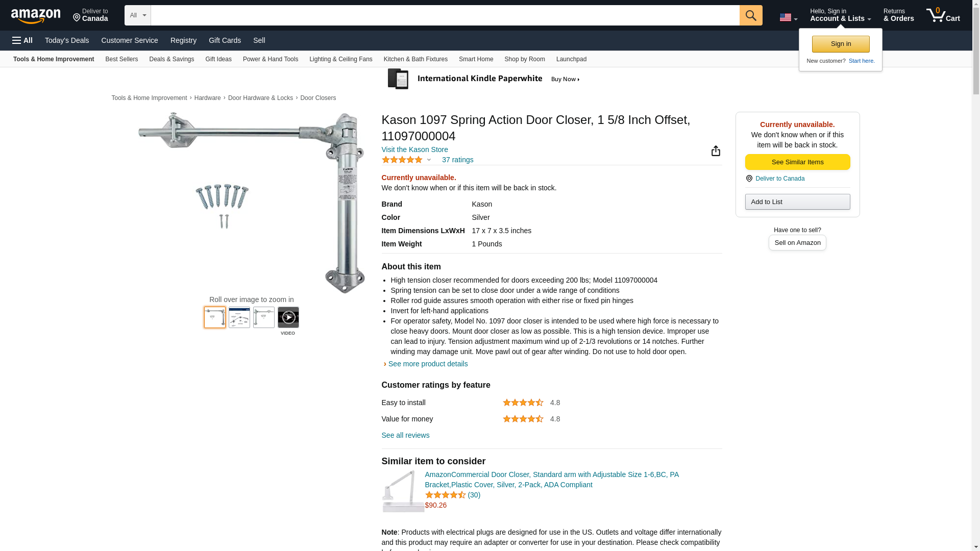Click the Amazon logo
The height and width of the screenshot is (551, 980).
pos(36,16)
